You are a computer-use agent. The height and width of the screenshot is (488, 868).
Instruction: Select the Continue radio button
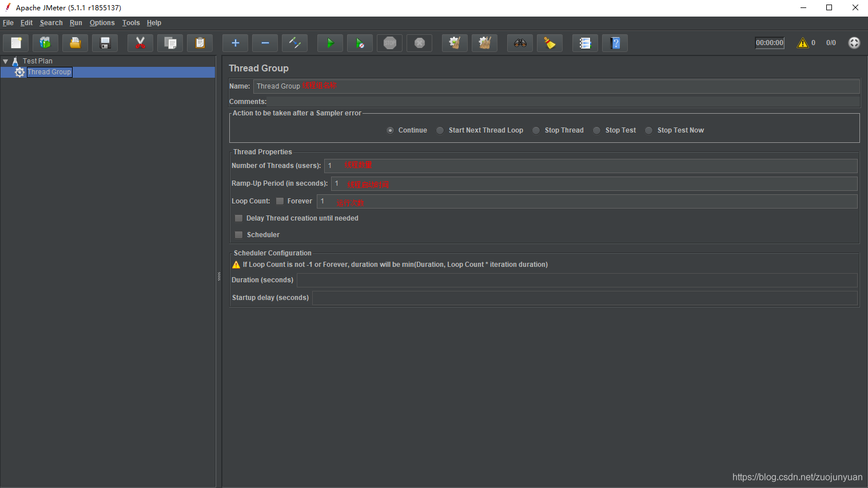(390, 130)
